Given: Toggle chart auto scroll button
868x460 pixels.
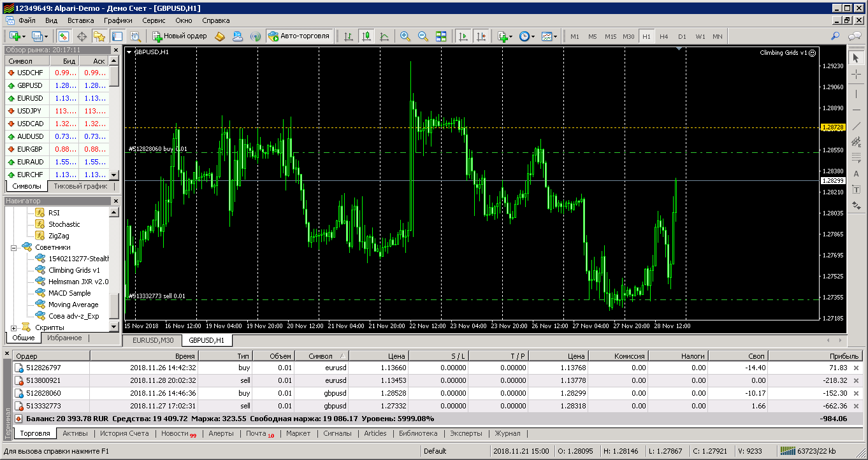Looking at the screenshot, I should 463,36.
